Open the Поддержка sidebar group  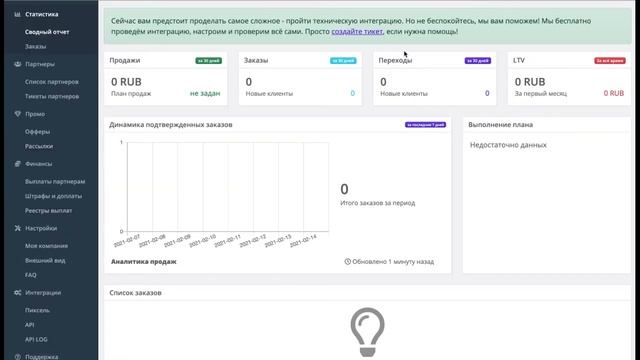pos(42,357)
